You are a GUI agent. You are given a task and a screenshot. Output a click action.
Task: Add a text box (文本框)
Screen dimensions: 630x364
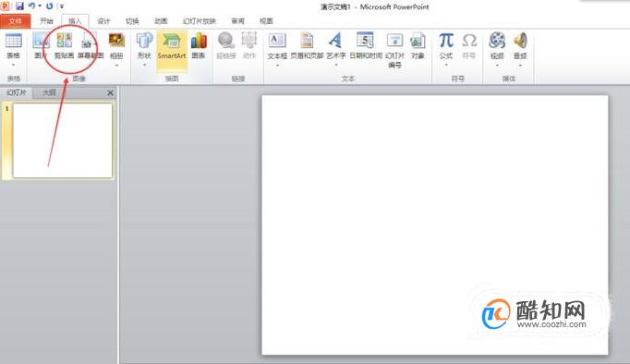point(277,48)
